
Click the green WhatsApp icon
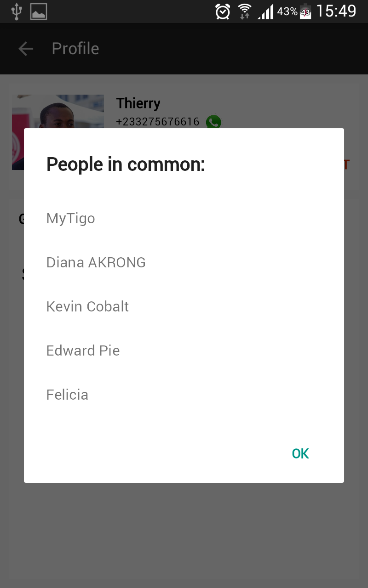(213, 122)
